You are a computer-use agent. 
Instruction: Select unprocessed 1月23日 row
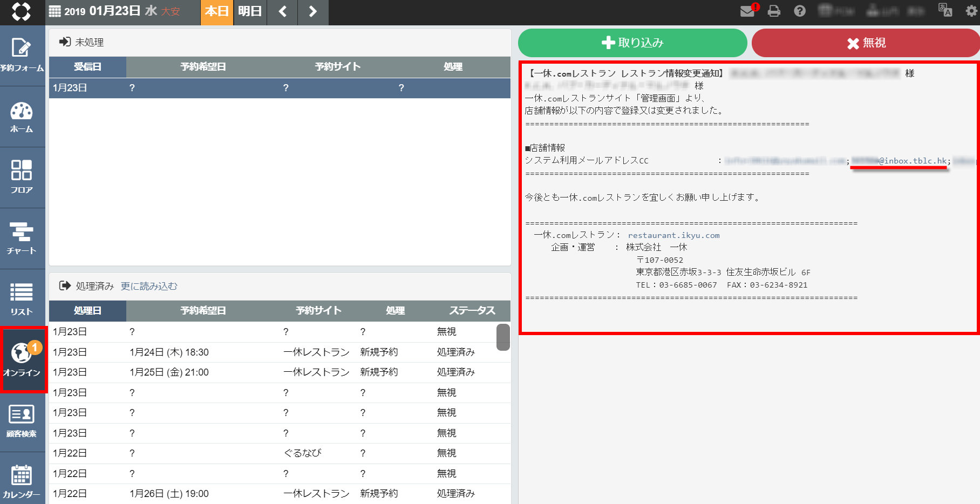tap(280, 88)
